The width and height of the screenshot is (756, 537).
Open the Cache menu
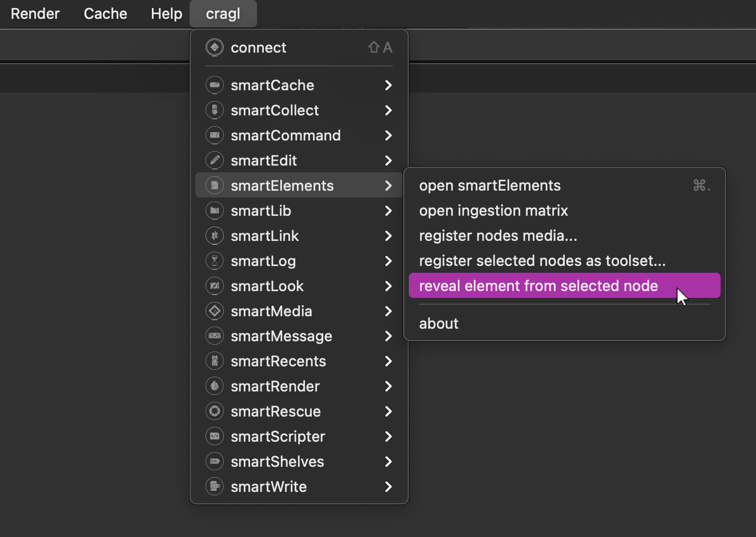(x=105, y=14)
